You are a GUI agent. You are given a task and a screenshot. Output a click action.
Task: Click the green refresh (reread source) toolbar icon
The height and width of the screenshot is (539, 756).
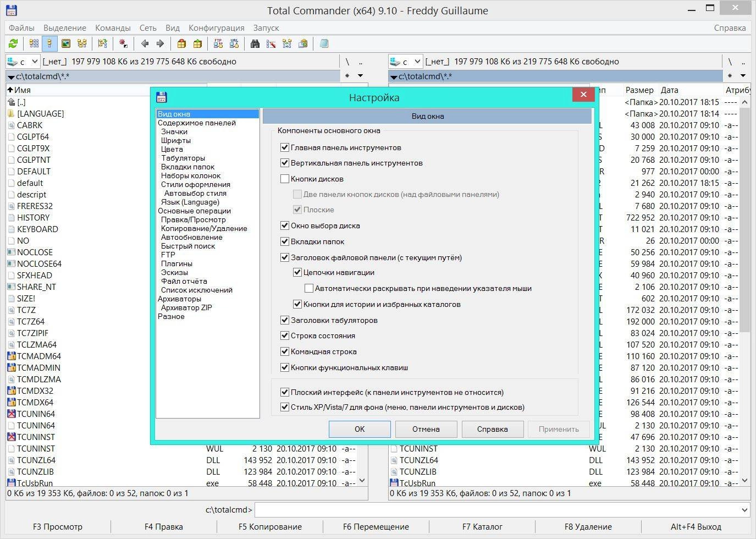13,43
